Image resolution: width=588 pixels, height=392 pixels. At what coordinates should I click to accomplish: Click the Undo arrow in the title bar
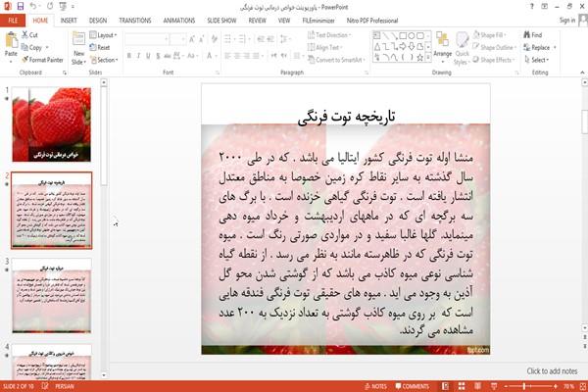tap(33, 7)
